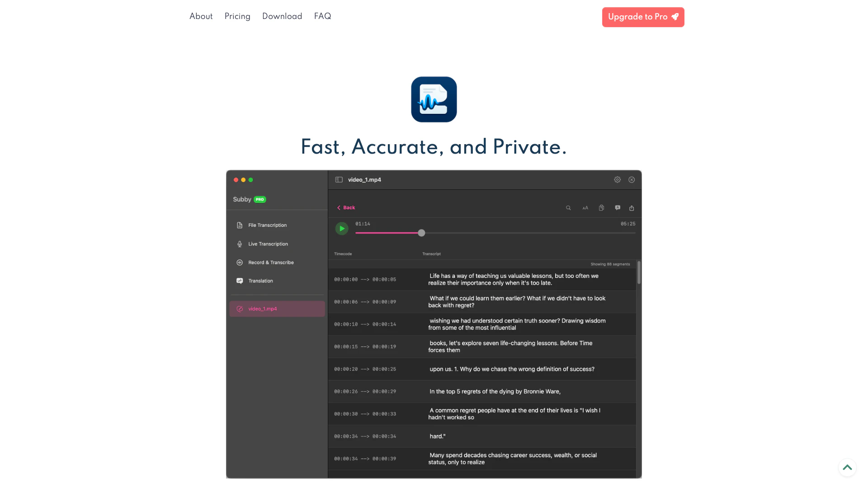Toggle the sidebar panel icon beside video_1.mp4
This screenshot has width=868, height=488.
click(339, 180)
